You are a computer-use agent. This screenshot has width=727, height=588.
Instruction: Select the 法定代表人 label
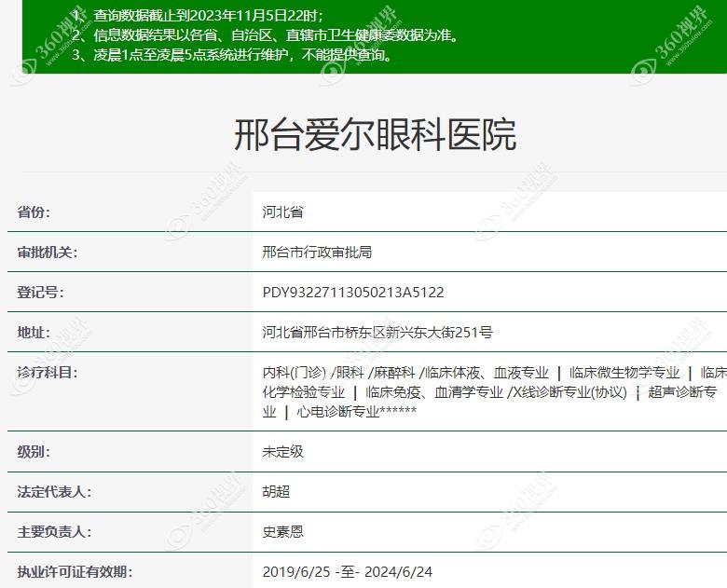tap(54, 491)
